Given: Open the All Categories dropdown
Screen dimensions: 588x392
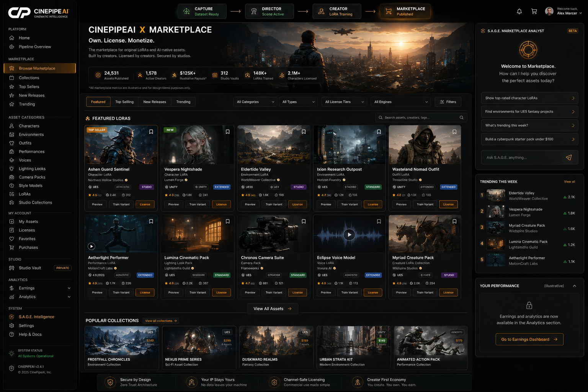Looking at the screenshot, I should point(255,102).
